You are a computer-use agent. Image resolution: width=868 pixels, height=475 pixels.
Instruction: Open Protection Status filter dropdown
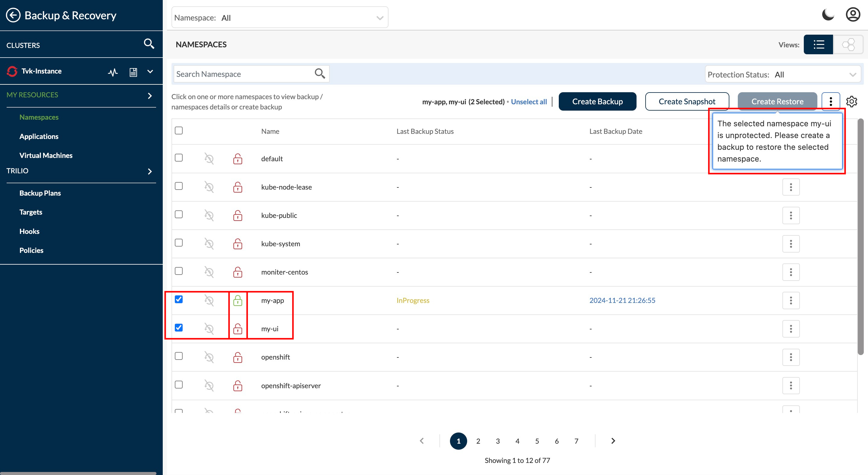click(782, 74)
